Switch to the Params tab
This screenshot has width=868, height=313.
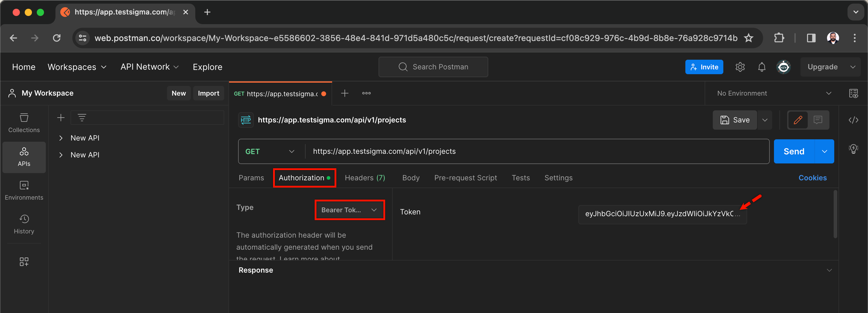(x=251, y=178)
